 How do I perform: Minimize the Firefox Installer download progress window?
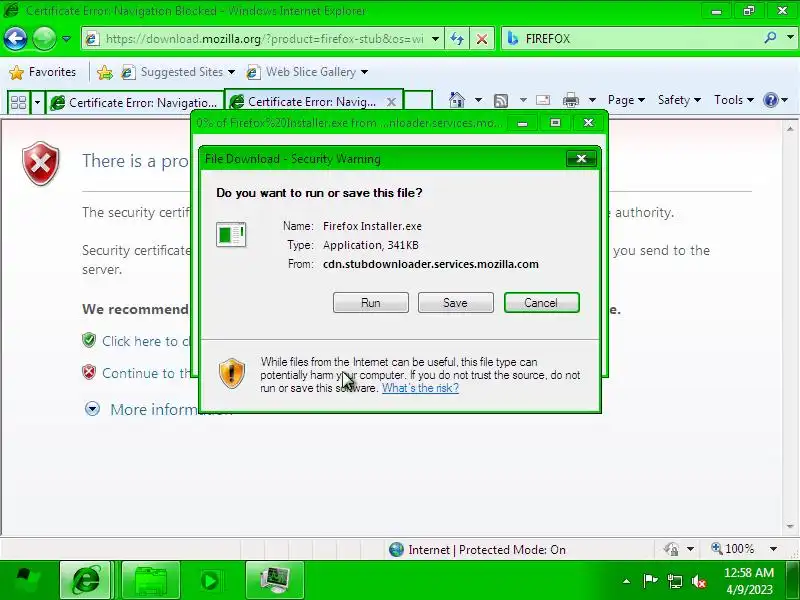point(522,123)
